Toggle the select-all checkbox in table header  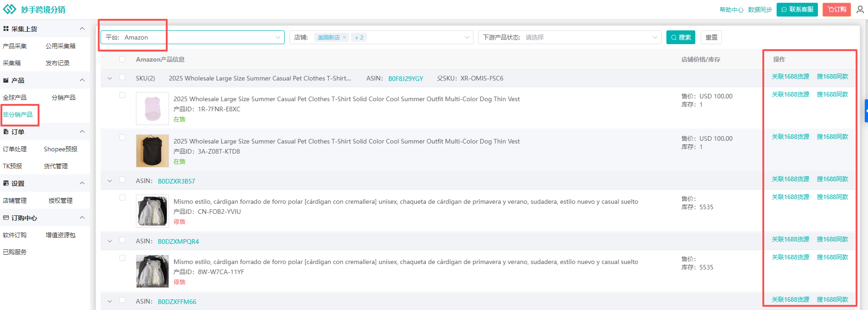(122, 59)
